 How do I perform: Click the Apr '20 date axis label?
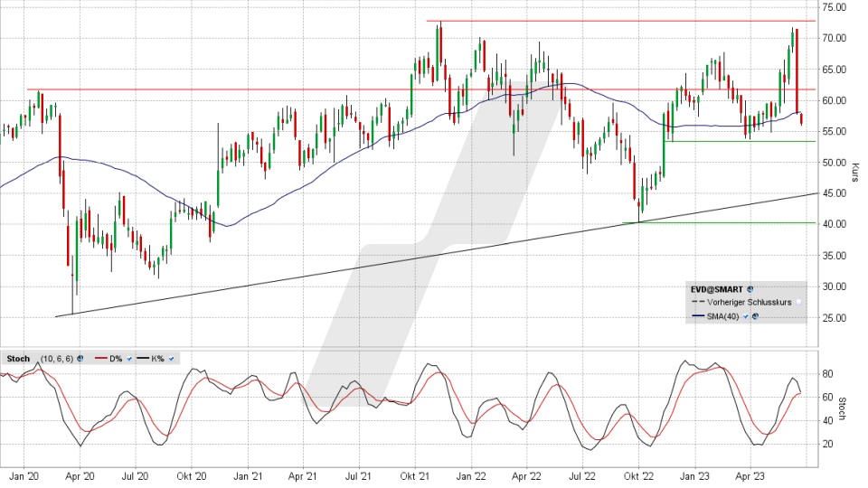click(80, 476)
